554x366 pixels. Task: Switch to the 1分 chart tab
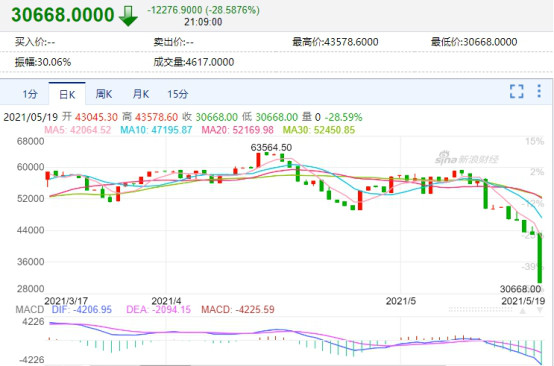(30, 94)
